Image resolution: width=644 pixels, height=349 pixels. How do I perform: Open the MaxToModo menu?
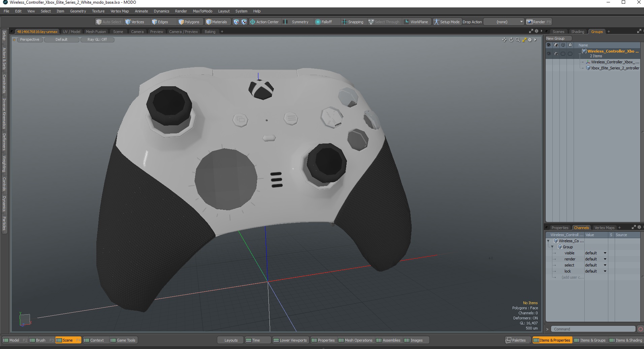[x=202, y=11]
